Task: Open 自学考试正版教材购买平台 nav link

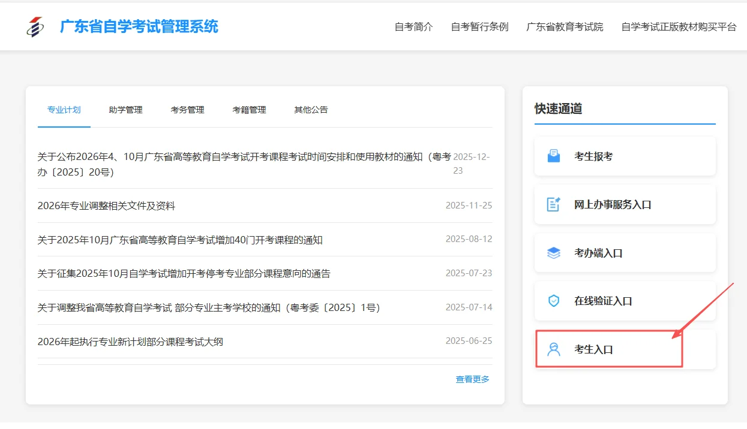Action: 678,27
